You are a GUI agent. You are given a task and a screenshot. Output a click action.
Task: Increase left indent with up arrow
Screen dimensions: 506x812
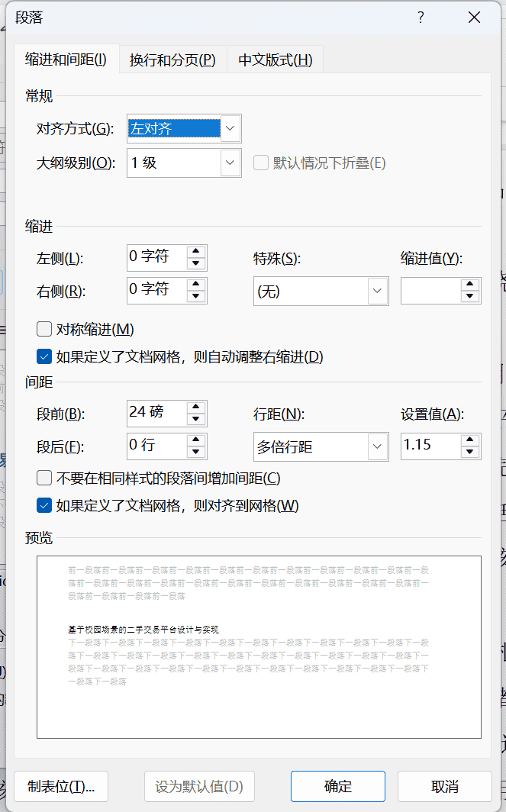tap(197, 252)
